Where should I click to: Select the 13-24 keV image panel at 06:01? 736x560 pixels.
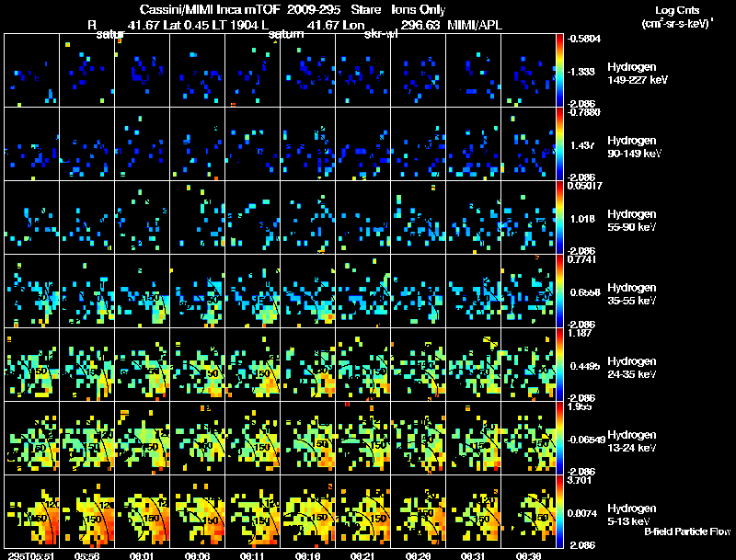143,438
